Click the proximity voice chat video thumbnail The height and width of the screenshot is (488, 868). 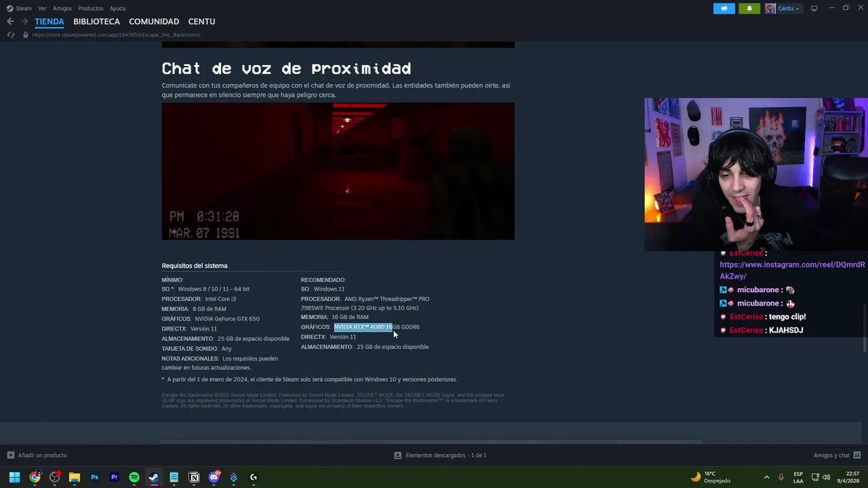click(338, 171)
